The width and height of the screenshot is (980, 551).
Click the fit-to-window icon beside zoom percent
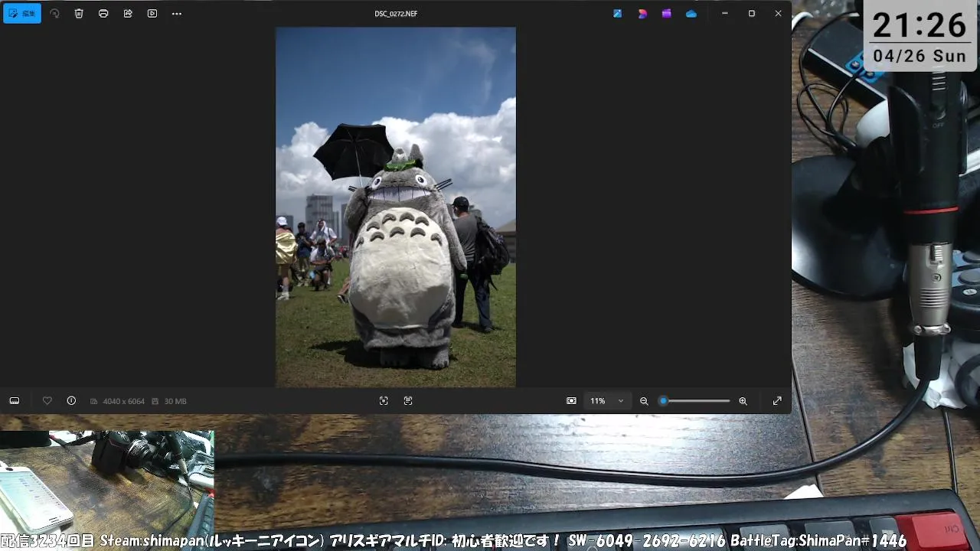click(x=571, y=401)
